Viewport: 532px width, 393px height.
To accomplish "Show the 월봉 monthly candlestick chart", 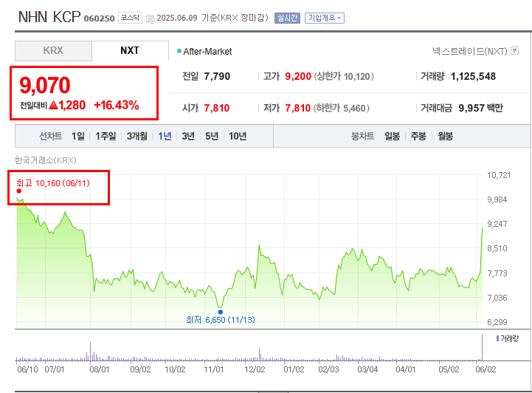I will click(446, 136).
